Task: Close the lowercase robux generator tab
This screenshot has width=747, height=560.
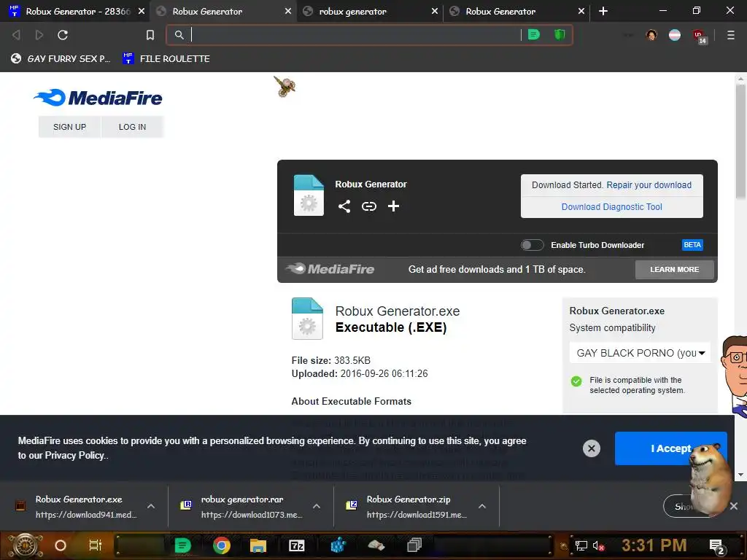Action: (x=435, y=11)
